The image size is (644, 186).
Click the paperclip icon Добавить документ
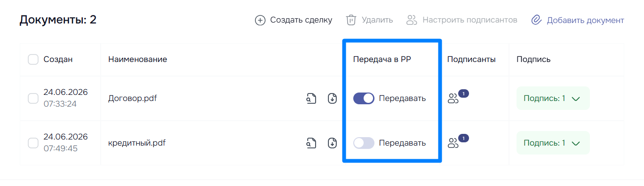536,20
